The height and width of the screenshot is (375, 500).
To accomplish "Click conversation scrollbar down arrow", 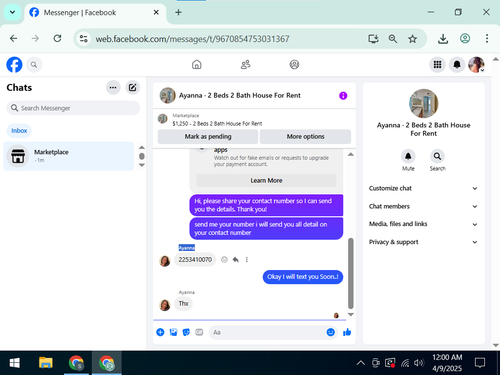I will [x=351, y=314].
